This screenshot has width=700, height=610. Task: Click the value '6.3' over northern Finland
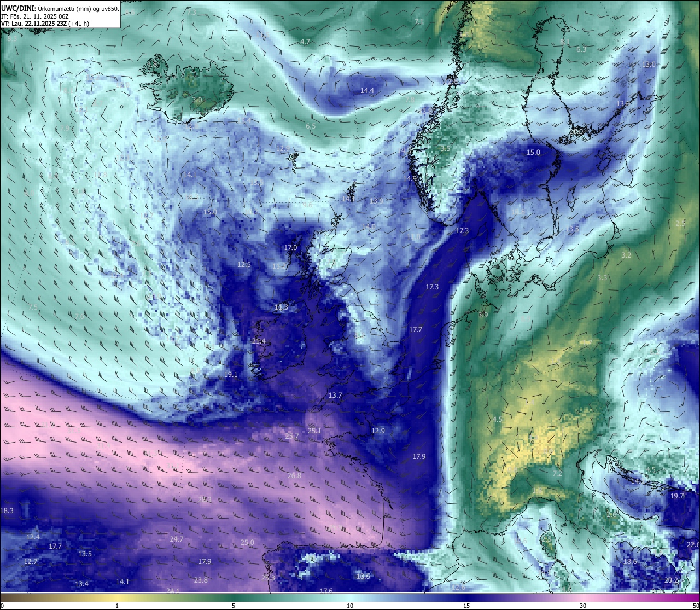click(x=581, y=50)
